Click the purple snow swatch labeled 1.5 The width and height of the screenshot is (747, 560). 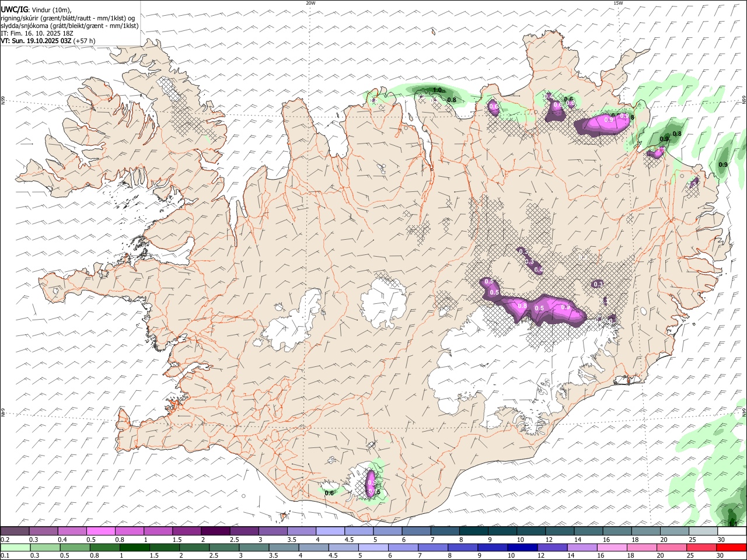coord(187,531)
